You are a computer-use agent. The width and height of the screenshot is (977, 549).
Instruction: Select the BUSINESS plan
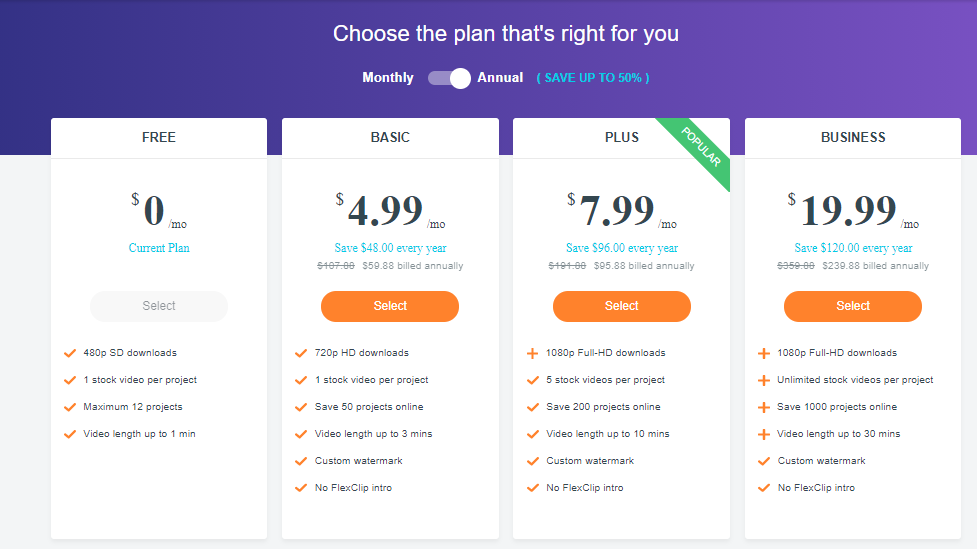click(x=853, y=306)
